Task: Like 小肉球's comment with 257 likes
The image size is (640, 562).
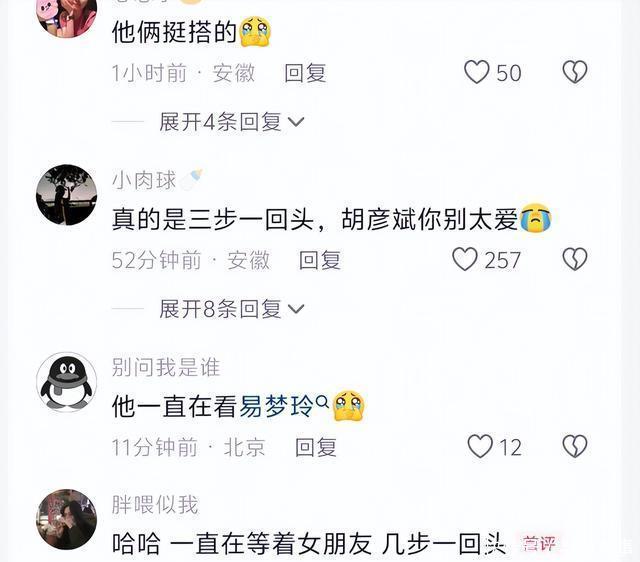Action: pyautogui.click(x=465, y=259)
